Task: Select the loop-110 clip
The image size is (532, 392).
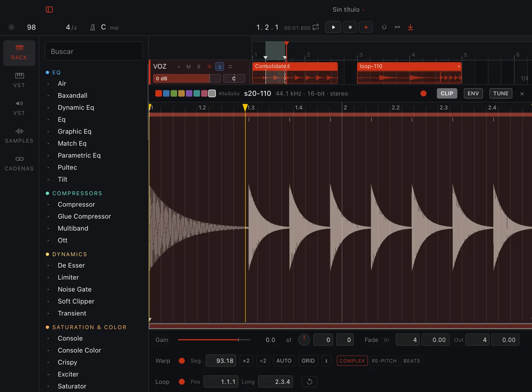Action: 409,73
